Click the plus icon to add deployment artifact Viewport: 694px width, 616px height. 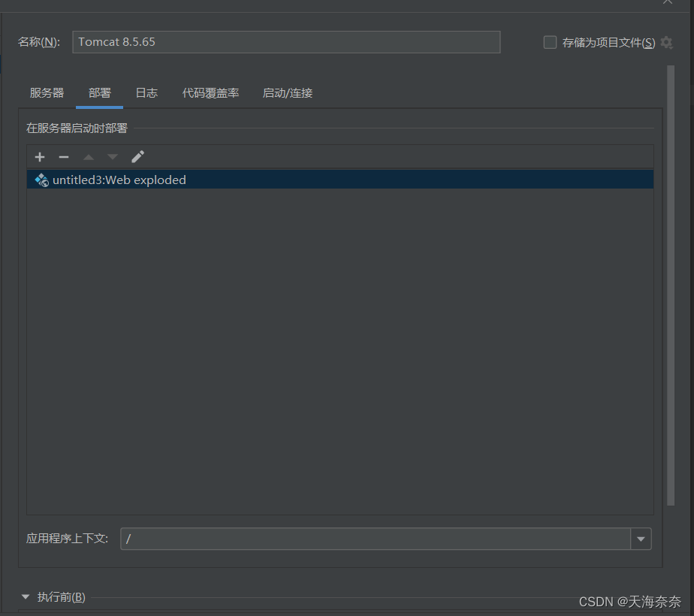coord(40,157)
